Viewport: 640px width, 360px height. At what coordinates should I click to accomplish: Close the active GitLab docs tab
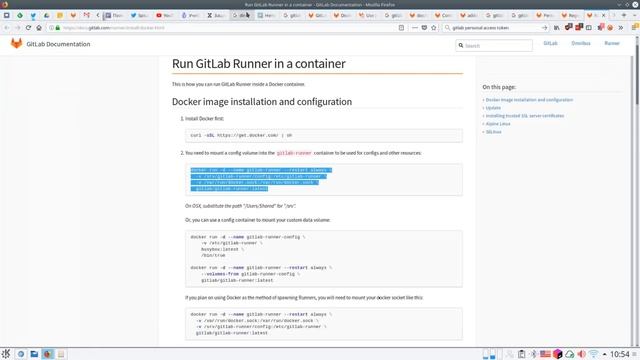click(603, 15)
